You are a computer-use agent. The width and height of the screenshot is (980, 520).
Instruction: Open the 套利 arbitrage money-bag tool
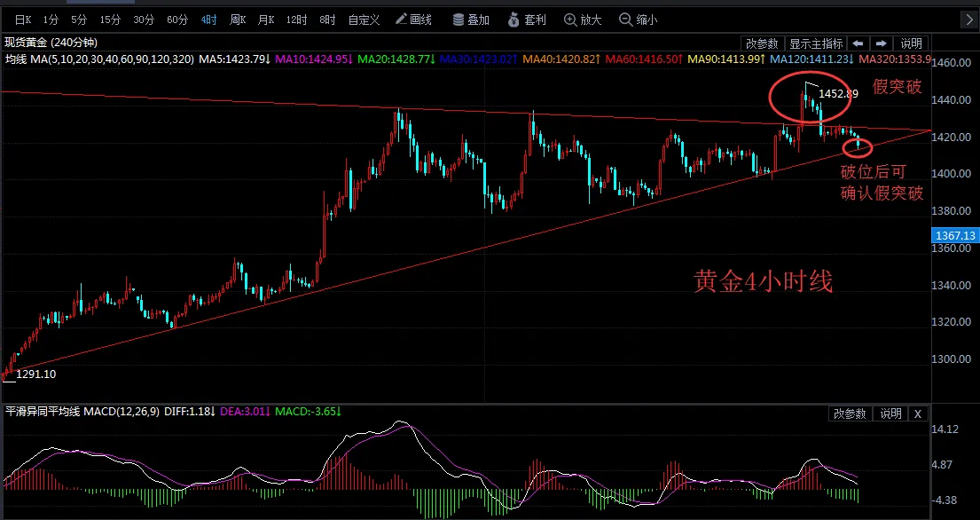coord(527,20)
